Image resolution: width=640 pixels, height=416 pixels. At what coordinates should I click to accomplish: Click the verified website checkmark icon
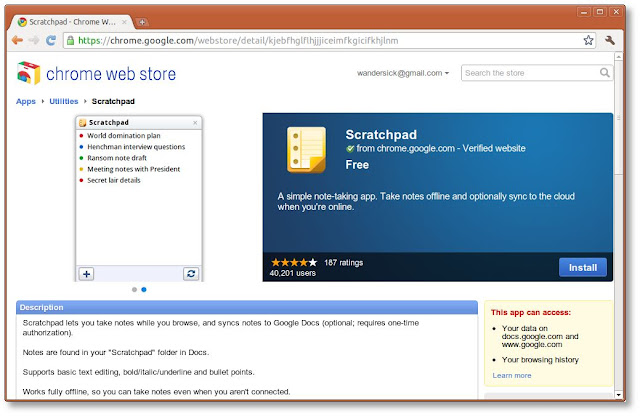350,149
